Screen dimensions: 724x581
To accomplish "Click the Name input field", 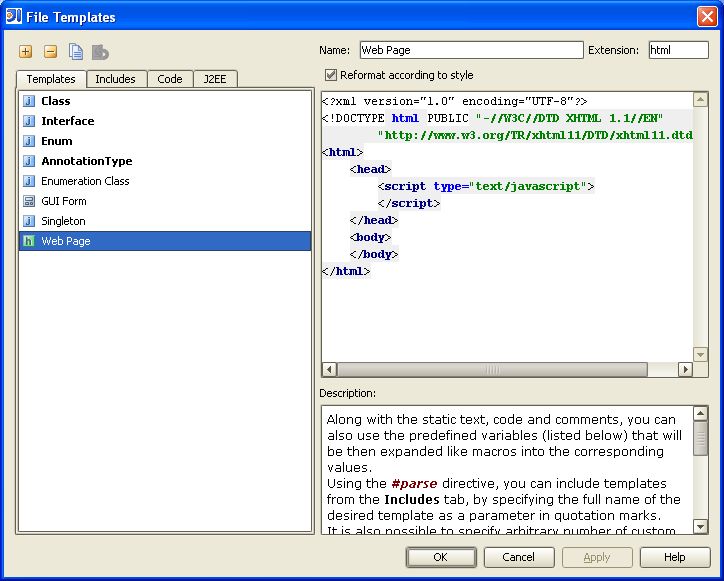I will (471, 50).
